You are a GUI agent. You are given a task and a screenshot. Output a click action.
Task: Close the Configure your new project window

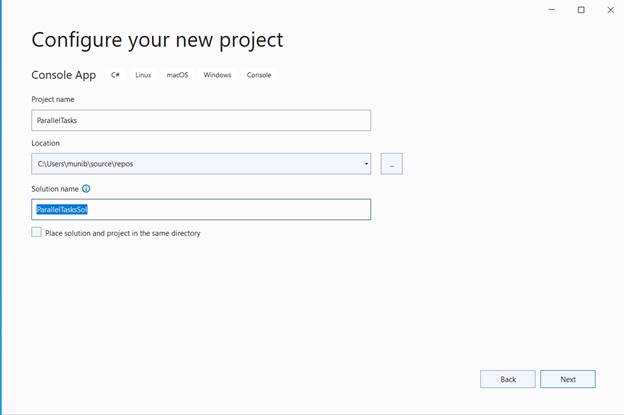pos(610,10)
